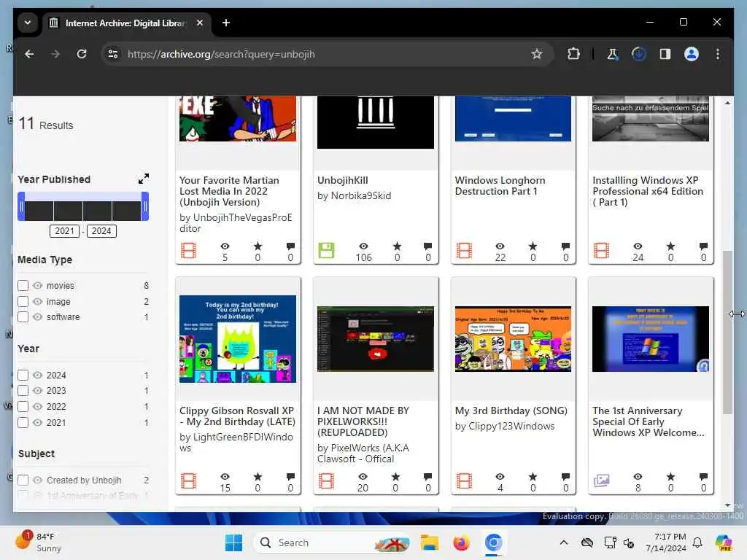This screenshot has height=560, width=747.
Task: Click the image icon on 1st Anniversary card
Action: tap(601, 481)
